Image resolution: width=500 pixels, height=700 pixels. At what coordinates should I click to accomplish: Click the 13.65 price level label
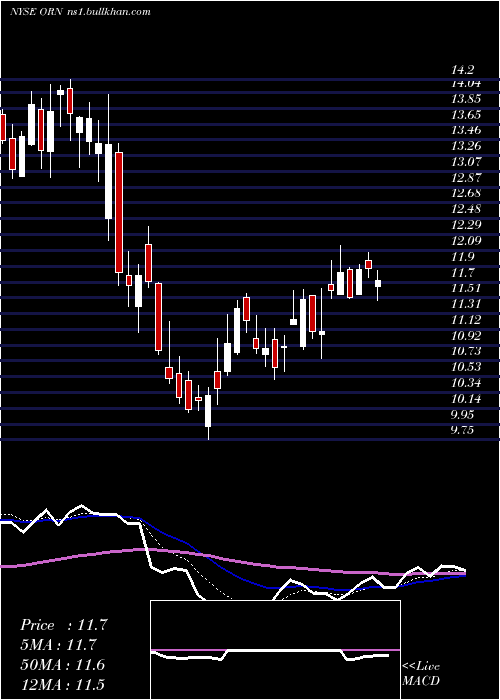[x=466, y=115]
